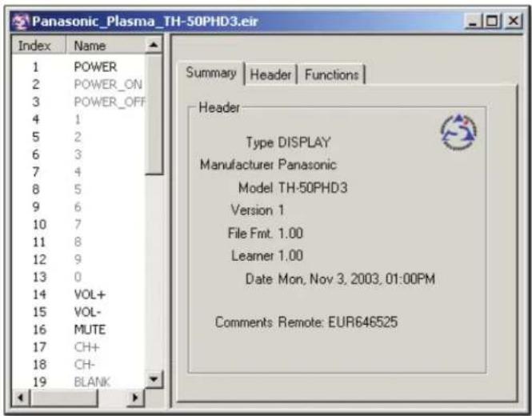Click the Comments value Remote: EUR646525

(338, 322)
